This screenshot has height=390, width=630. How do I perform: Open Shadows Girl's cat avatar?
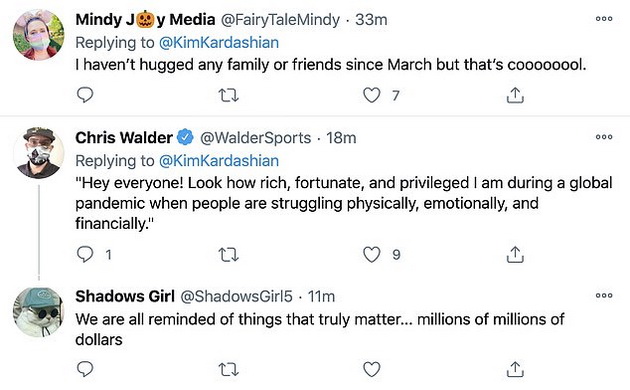[39, 311]
